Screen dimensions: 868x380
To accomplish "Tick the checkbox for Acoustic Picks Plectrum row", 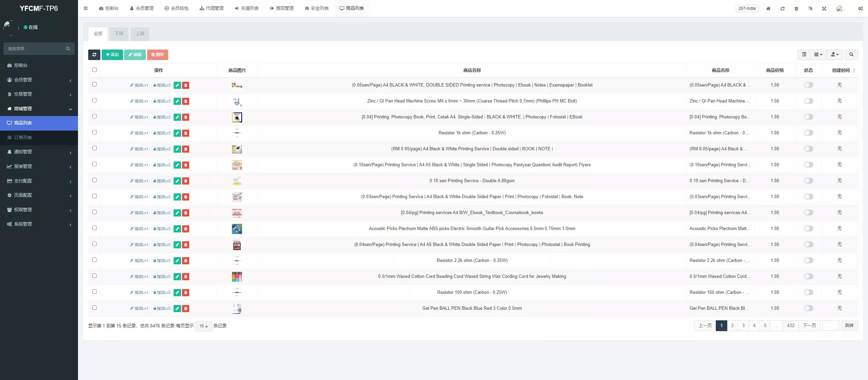I will tap(94, 228).
